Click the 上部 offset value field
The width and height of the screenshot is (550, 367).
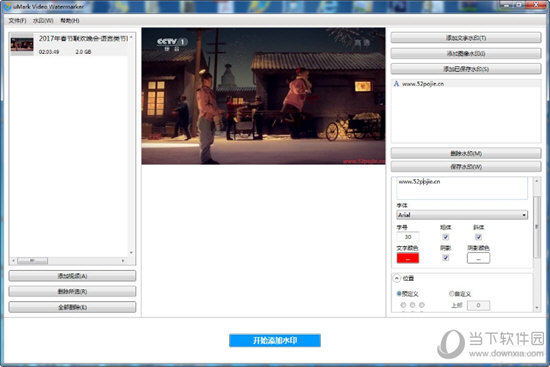pyautogui.click(x=478, y=305)
